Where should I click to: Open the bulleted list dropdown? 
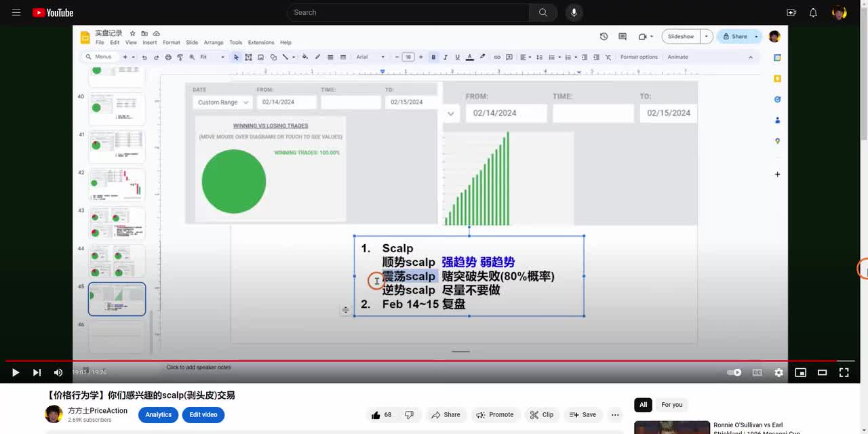(554, 57)
